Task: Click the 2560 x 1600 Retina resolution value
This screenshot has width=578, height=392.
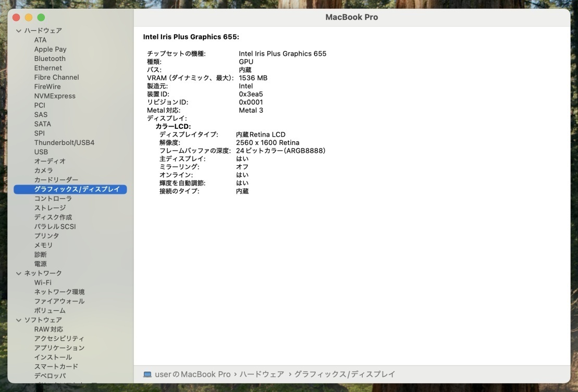Action: 267,143
